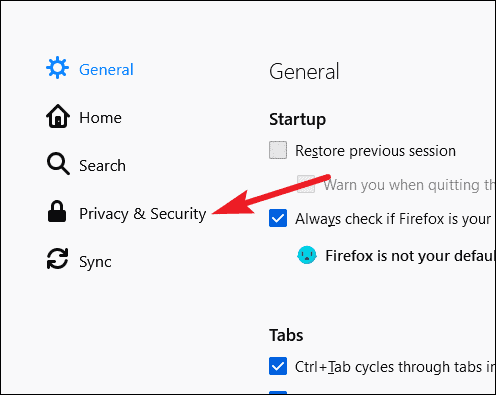This screenshot has width=496, height=395.
Task: Click Ctrl+Tab cycles through tabs label
Action: point(395,367)
